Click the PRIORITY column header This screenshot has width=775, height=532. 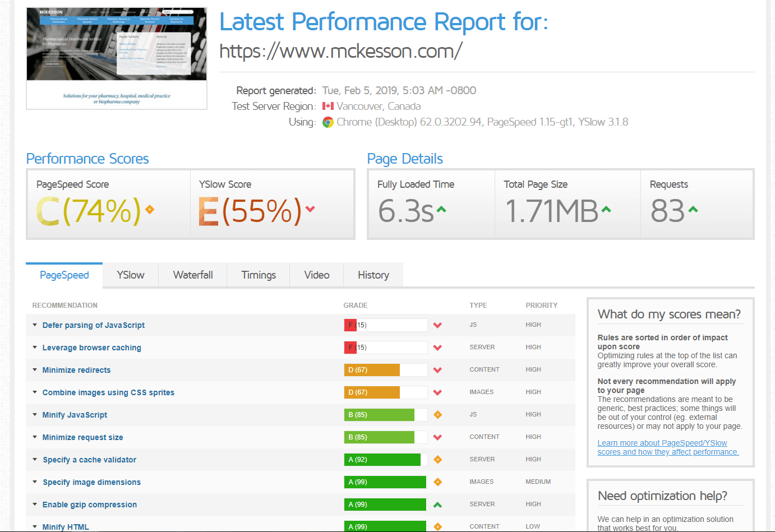click(x=542, y=306)
